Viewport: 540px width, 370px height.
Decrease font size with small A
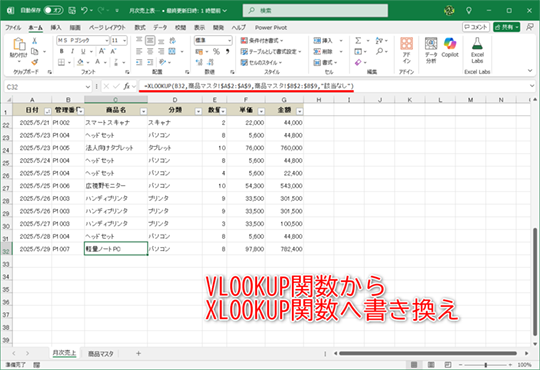point(113,51)
